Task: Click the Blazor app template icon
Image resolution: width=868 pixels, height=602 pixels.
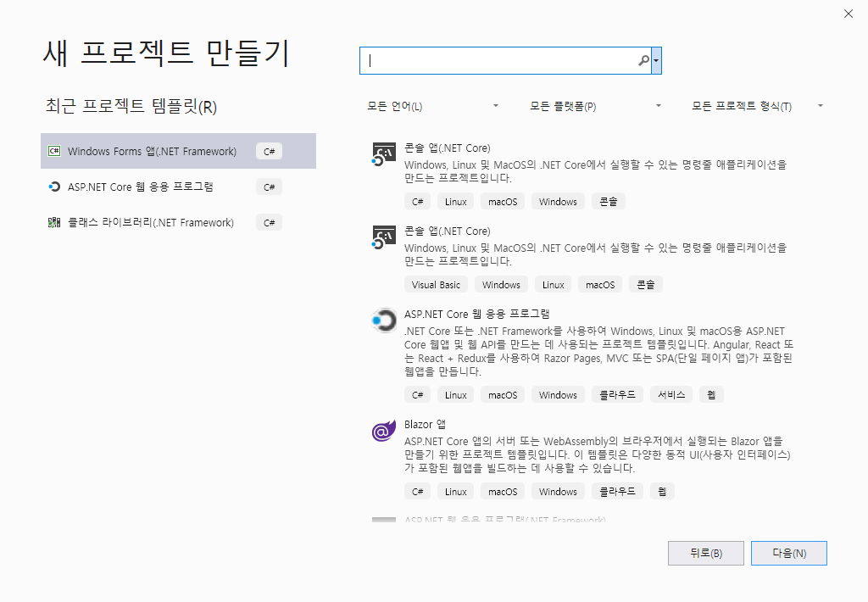Action: pyautogui.click(x=384, y=431)
